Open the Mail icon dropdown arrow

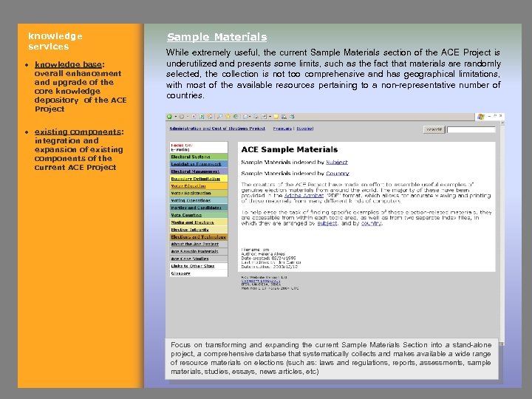pyautogui.click(x=250, y=117)
